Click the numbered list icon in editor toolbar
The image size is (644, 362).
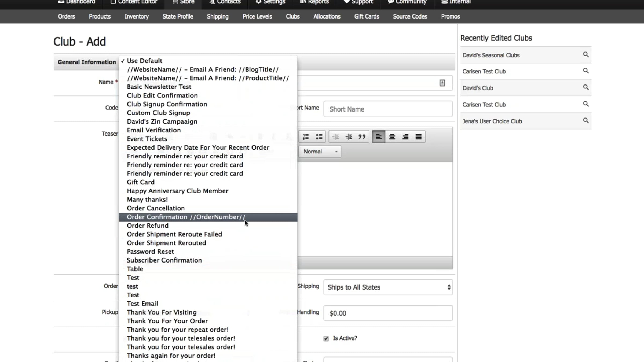(306, 137)
